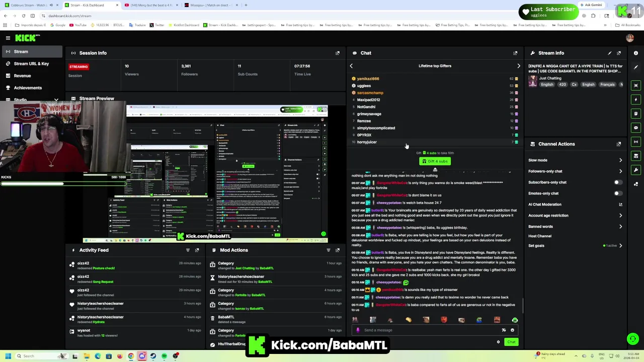Pop out the Activity Feed panel
Screen dimensions: 644x362
pos(197,250)
